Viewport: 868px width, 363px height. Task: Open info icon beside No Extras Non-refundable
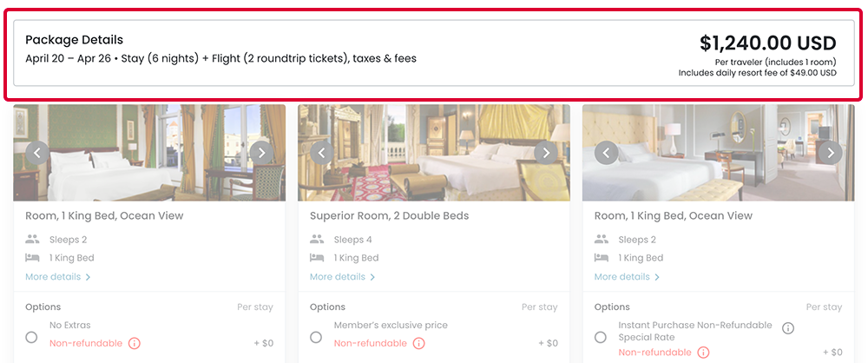coord(135,344)
